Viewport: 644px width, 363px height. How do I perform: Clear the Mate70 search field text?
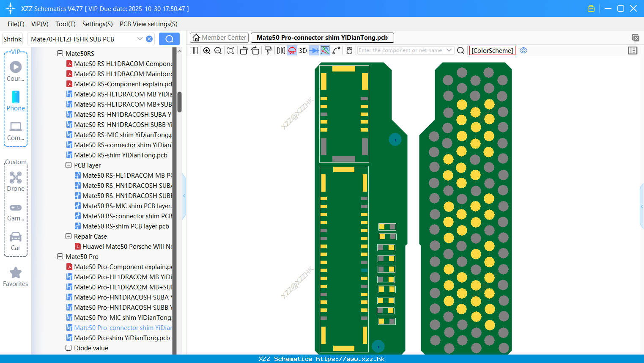(149, 39)
